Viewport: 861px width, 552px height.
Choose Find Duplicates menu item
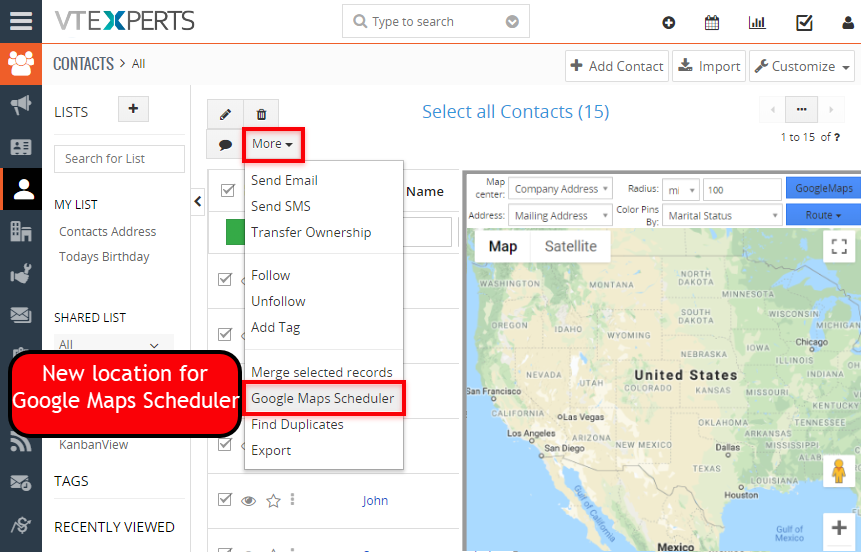coord(297,425)
